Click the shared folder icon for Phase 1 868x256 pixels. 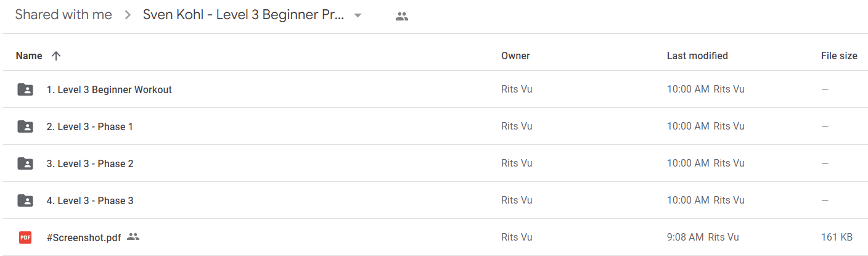[25, 126]
